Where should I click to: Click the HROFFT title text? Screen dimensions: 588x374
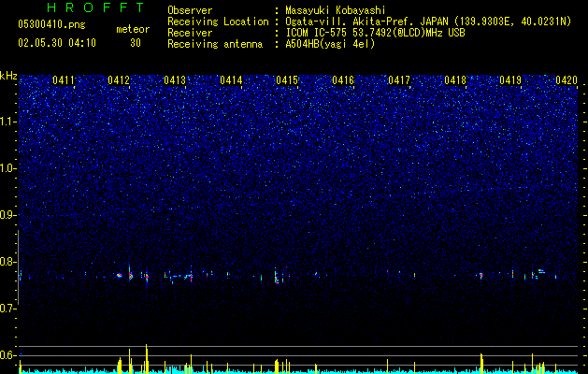click(96, 7)
